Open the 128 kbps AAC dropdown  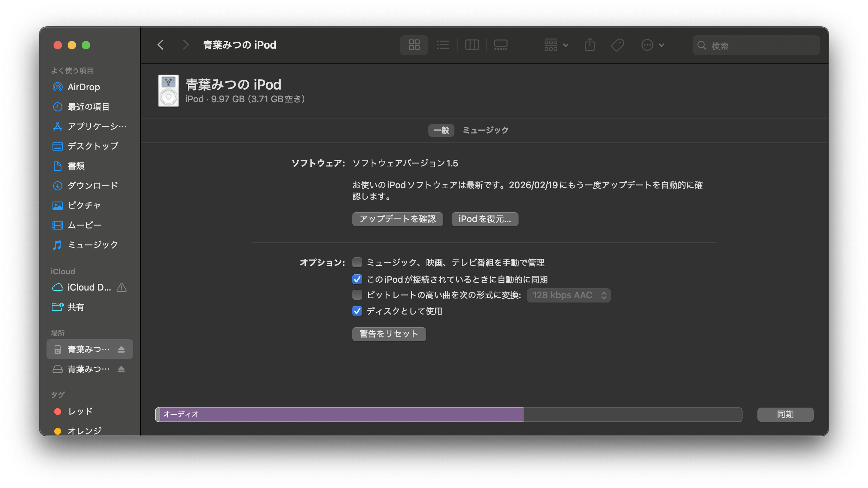569,295
